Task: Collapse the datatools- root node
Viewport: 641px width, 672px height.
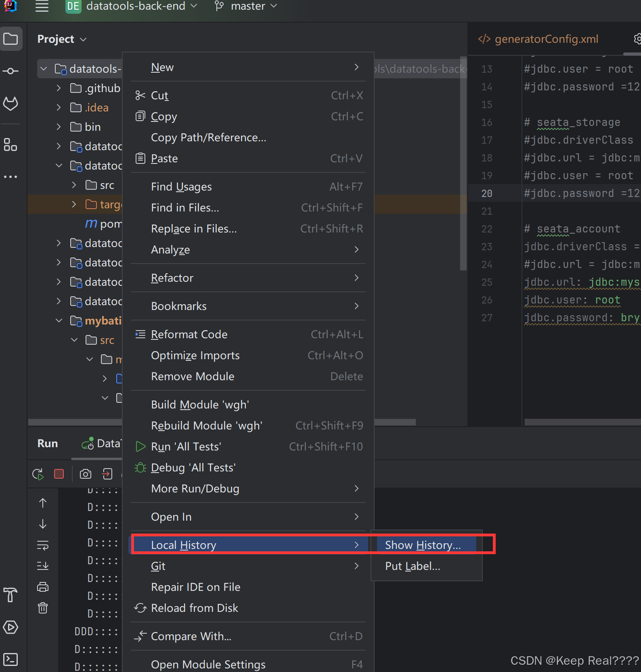Action: pyautogui.click(x=44, y=69)
